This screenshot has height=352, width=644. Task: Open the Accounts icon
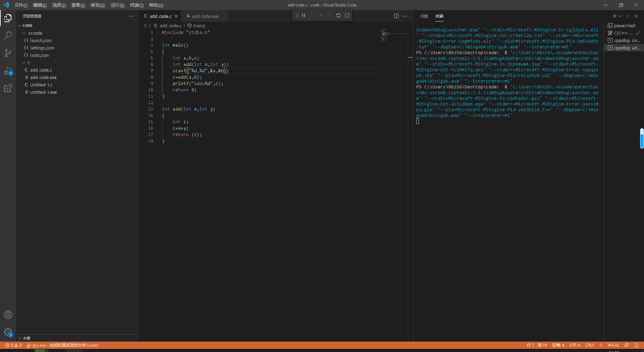pyautogui.click(x=8, y=315)
